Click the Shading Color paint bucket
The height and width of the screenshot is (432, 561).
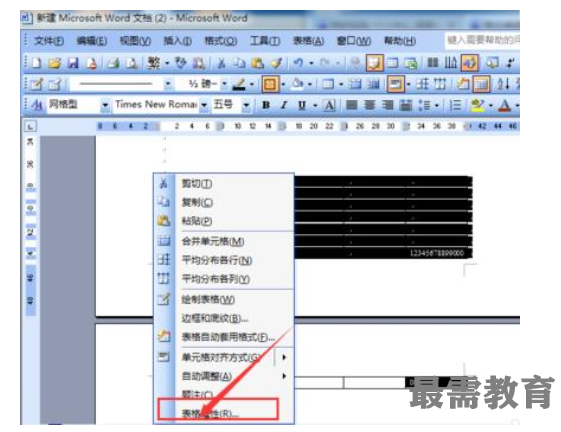(297, 84)
